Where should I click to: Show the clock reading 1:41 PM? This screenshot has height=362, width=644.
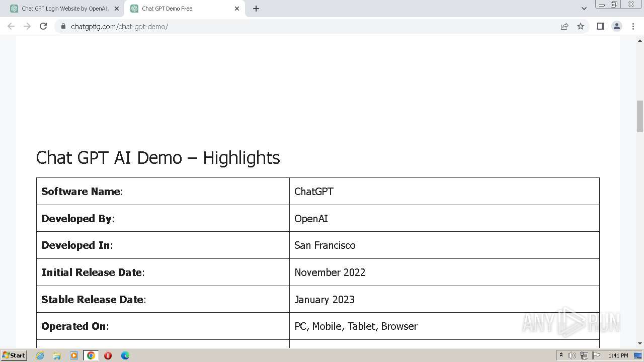point(618,355)
